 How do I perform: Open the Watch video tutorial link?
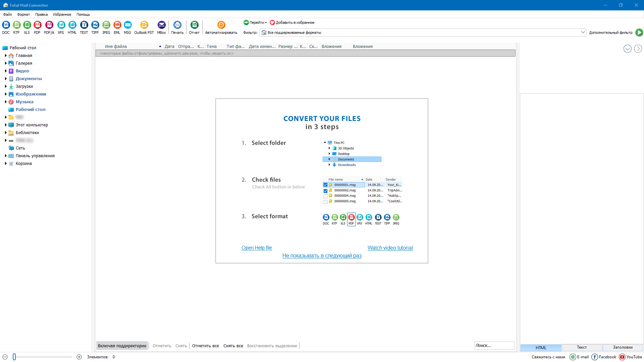pyautogui.click(x=390, y=248)
